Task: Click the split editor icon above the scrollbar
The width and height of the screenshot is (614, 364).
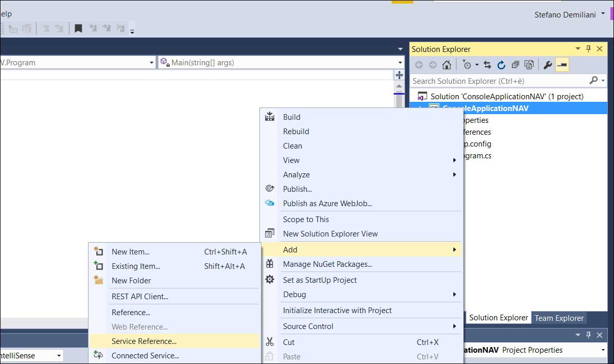Action: (x=399, y=75)
